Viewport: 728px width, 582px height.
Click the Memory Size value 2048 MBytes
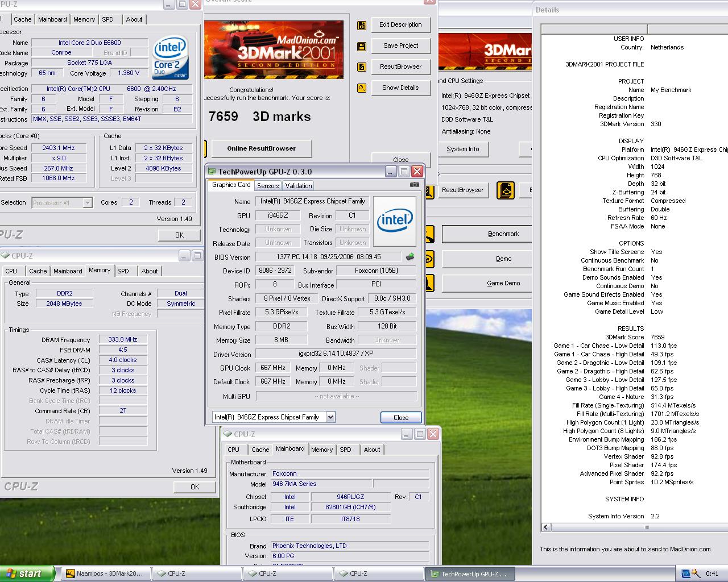tap(64, 304)
